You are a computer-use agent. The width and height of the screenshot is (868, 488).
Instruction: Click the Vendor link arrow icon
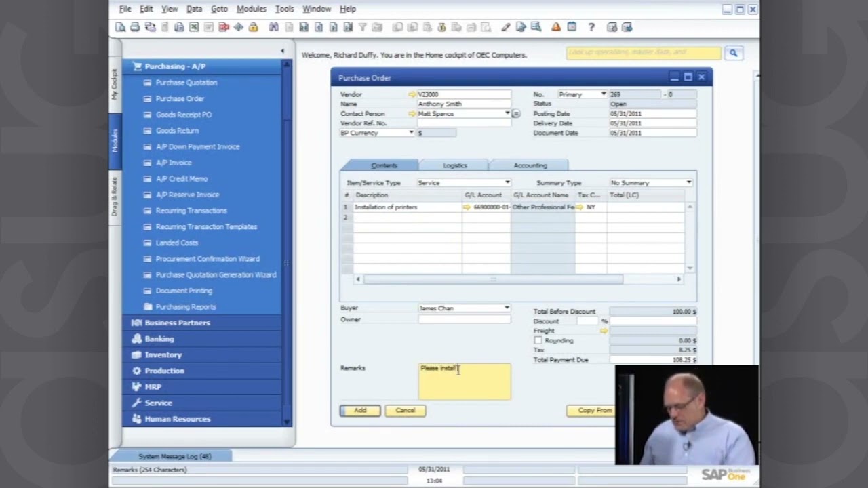[x=412, y=94]
